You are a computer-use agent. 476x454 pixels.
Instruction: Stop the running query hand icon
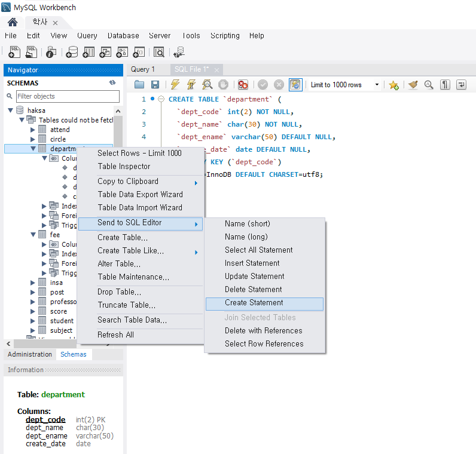pyautogui.click(x=224, y=84)
